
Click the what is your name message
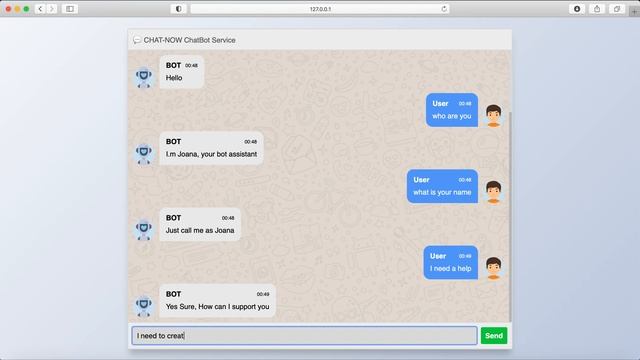point(442,187)
